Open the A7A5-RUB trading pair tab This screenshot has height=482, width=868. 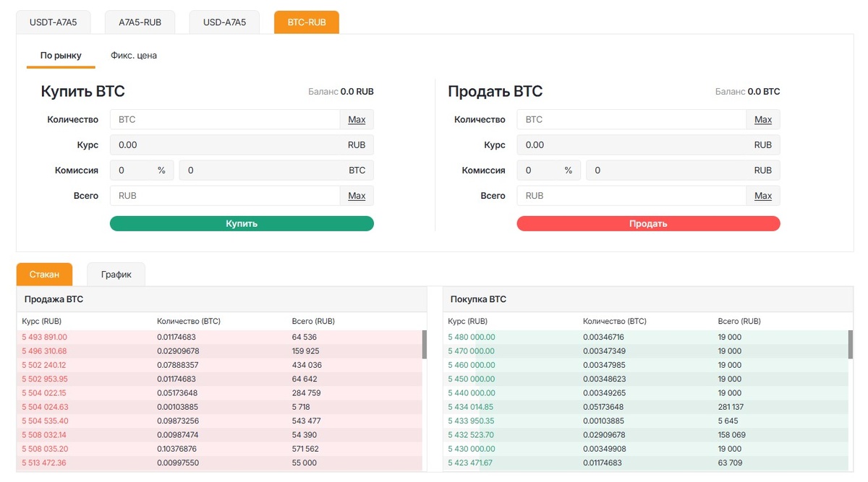coord(140,22)
